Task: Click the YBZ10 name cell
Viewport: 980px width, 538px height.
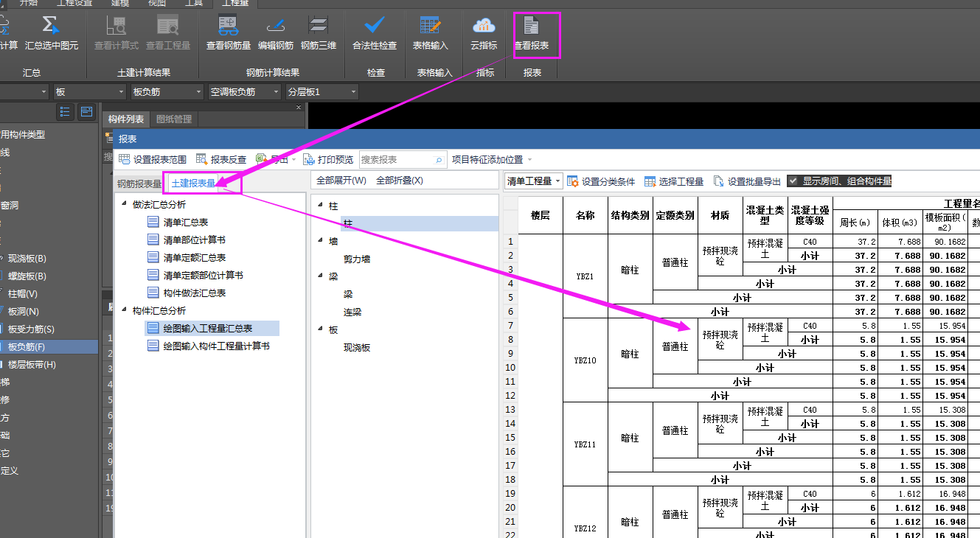Action: click(585, 360)
